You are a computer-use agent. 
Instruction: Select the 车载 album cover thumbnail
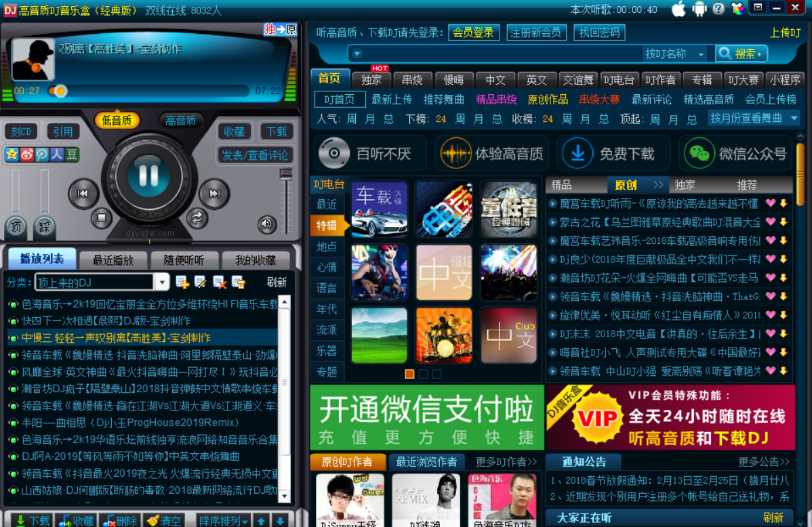(378, 210)
